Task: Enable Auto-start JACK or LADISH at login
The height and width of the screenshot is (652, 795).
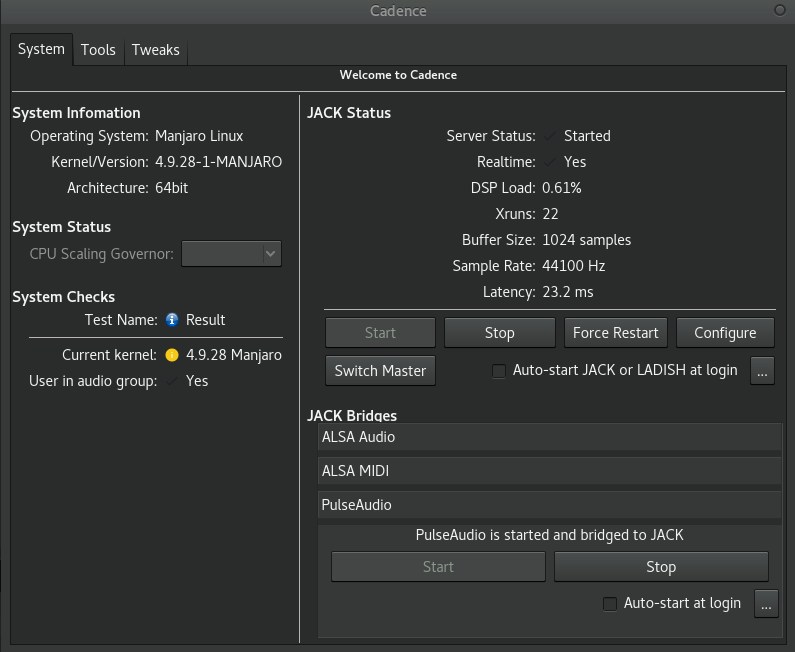Action: tap(499, 371)
